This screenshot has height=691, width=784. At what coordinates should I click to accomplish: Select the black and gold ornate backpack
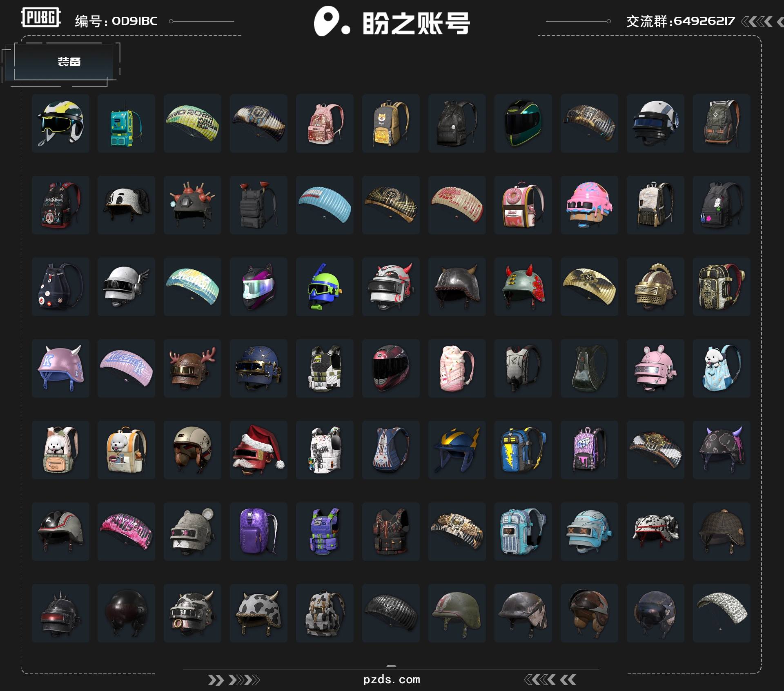click(722, 287)
